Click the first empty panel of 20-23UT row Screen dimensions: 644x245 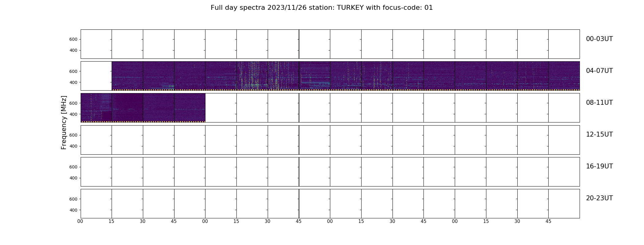[x=96, y=204]
